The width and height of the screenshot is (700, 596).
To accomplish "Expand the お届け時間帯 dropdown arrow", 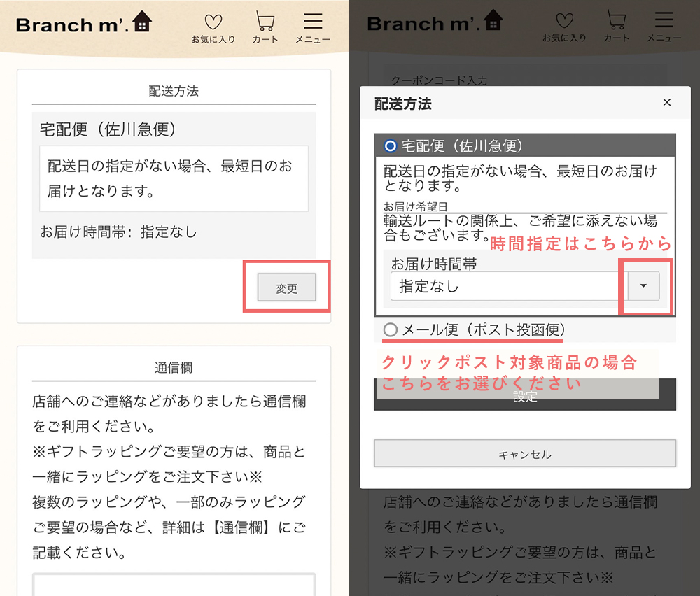I will coord(643,286).
